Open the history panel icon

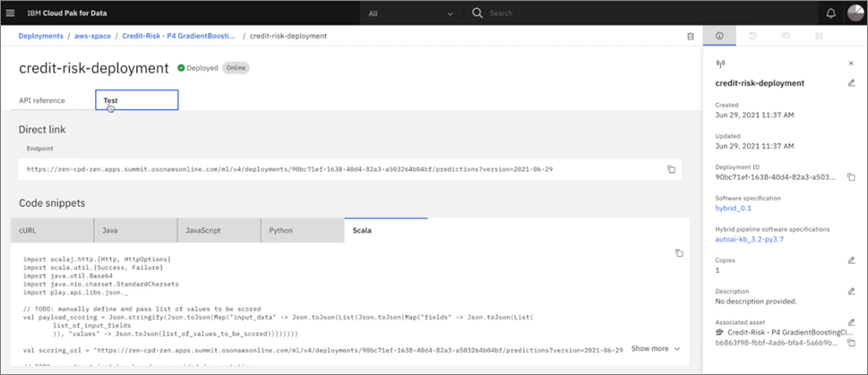click(752, 36)
